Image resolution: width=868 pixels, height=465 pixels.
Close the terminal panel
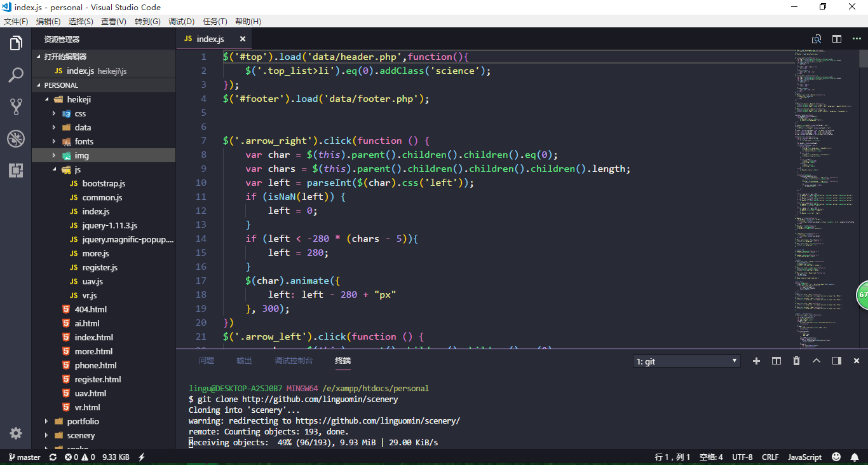click(857, 361)
